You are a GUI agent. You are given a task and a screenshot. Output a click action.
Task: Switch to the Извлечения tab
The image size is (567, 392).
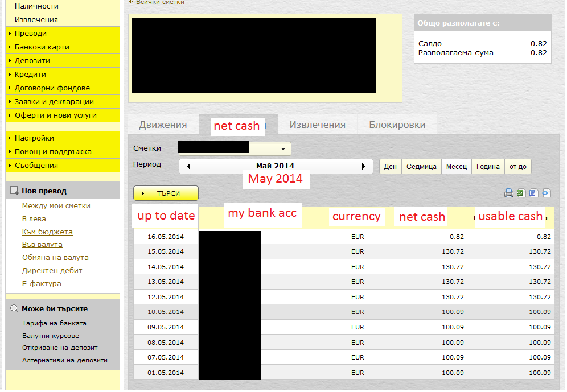point(318,125)
